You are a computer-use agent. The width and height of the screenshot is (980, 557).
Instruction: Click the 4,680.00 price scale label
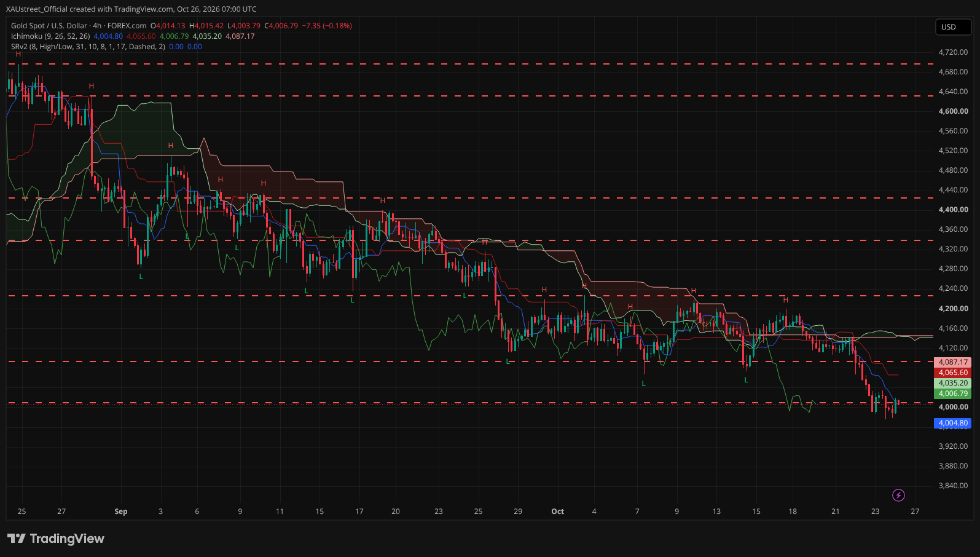point(953,72)
